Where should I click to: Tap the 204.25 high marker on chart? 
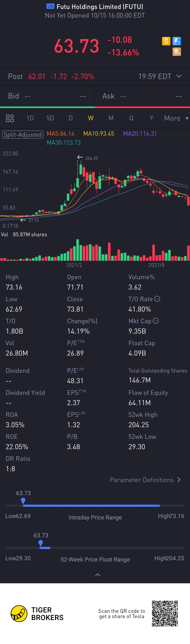click(x=88, y=158)
